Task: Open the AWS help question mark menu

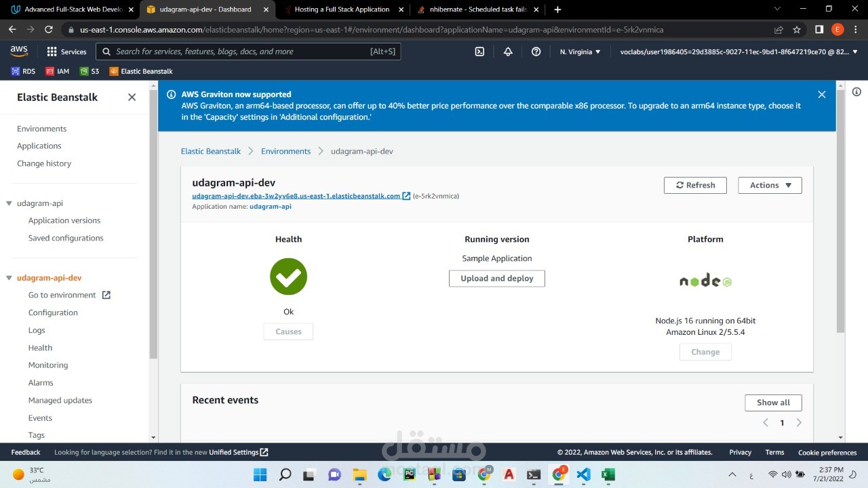Action: click(x=536, y=52)
